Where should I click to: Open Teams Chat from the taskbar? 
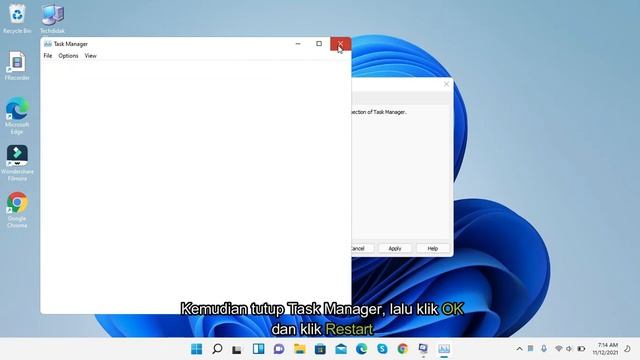[x=279, y=349]
